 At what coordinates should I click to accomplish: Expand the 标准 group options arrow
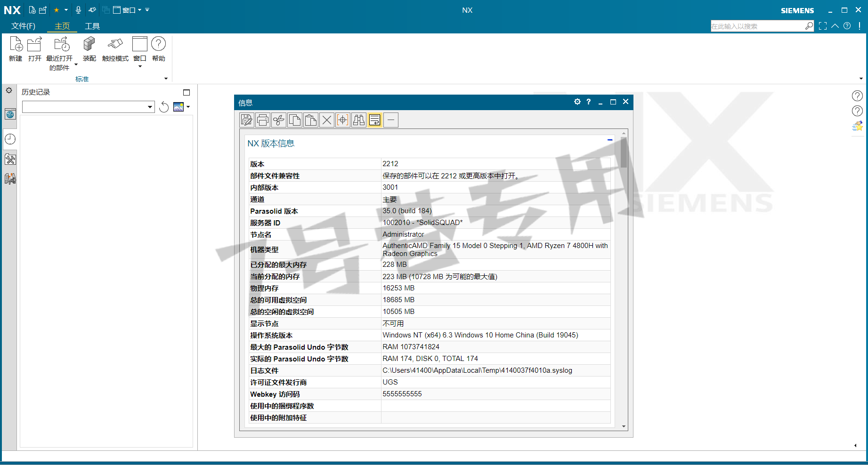pyautogui.click(x=166, y=79)
